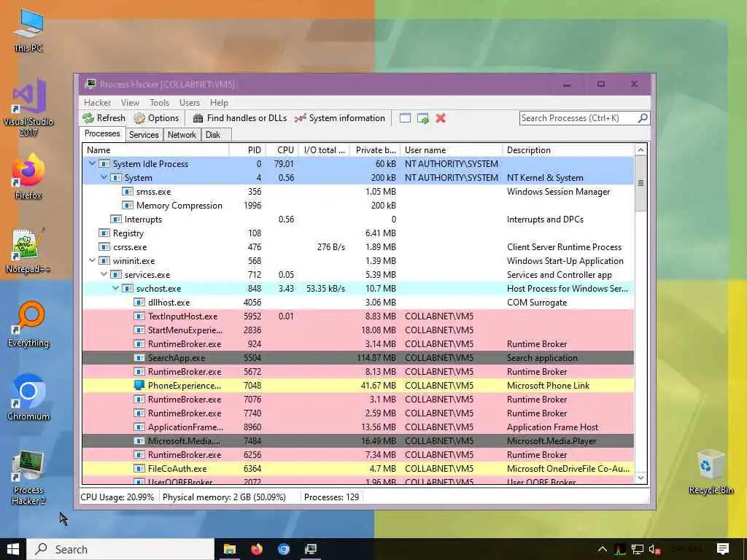Select the Processes tab
This screenshot has width=747, height=560.
tap(102, 134)
